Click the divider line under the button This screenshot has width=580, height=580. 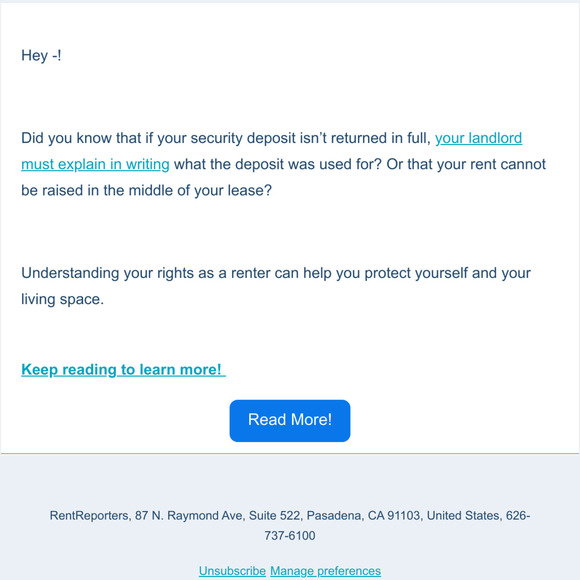(290, 453)
